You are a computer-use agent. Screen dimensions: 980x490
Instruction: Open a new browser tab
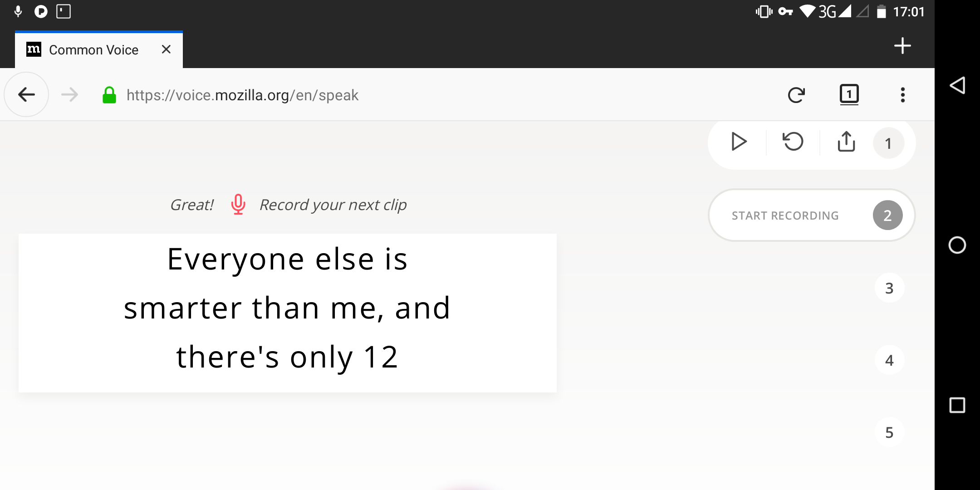tap(902, 45)
